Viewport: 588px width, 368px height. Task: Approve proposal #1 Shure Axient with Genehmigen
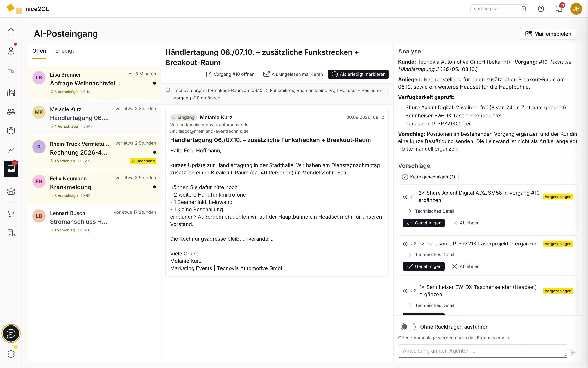point(424,223)
